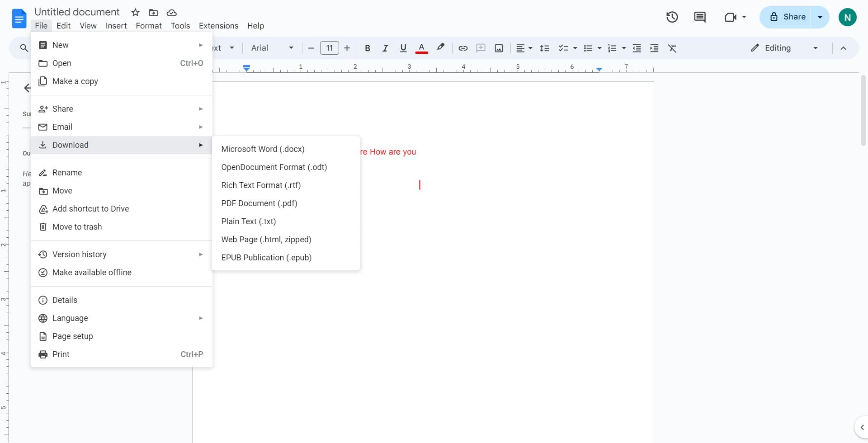
Task: Toggle italic formatting
Action: 385,48
